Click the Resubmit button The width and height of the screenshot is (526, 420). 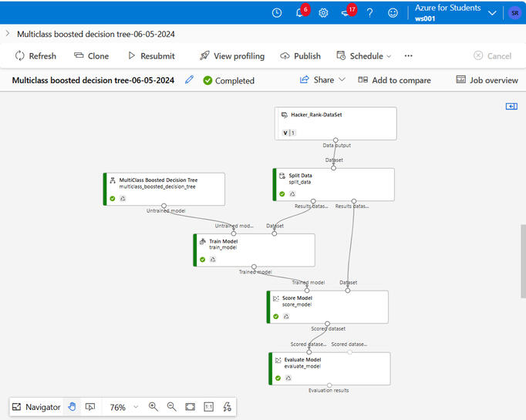(151, 56)
